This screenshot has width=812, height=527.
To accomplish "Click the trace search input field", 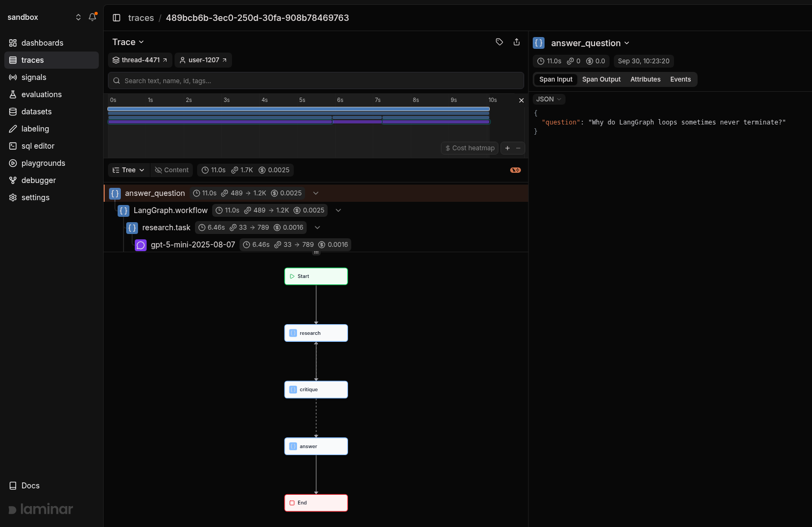I will click(x=316, y=80).
